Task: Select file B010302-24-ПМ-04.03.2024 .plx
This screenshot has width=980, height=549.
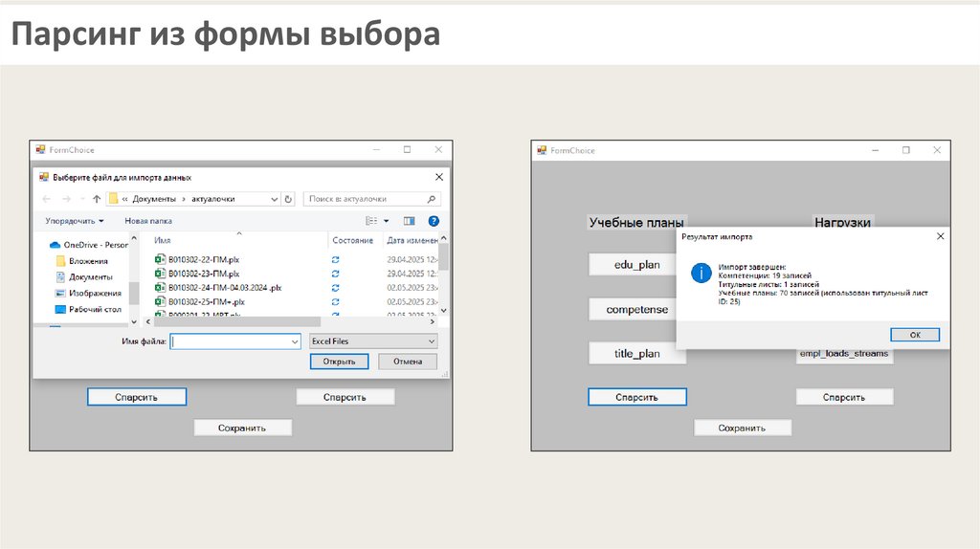Action: click(x=224, y=288)
